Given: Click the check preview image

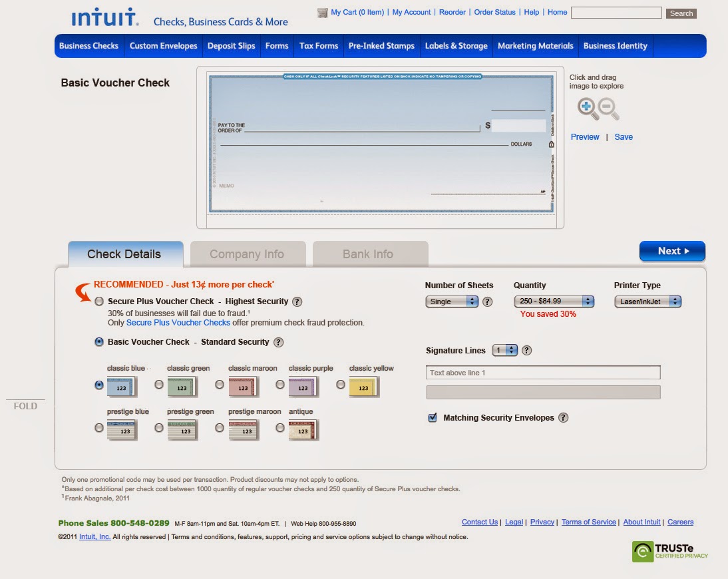Looking at the screenshot, I should (381, 144).
